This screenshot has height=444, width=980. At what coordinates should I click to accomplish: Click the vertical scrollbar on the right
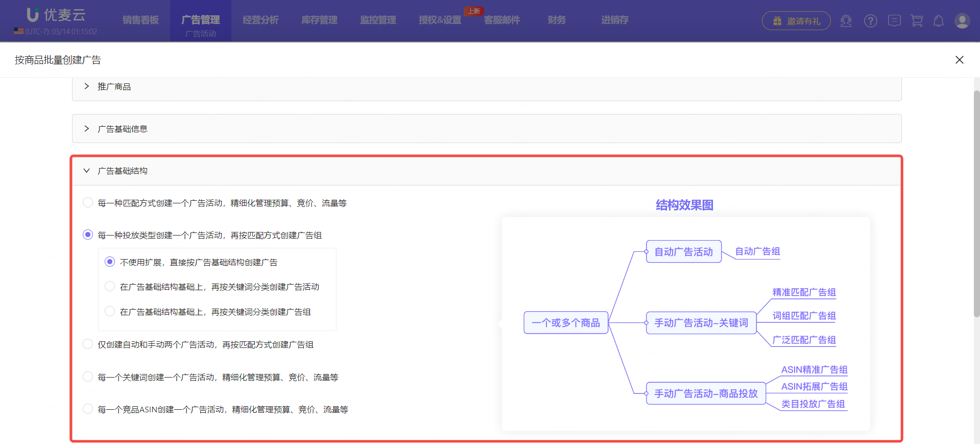(976, 204)
